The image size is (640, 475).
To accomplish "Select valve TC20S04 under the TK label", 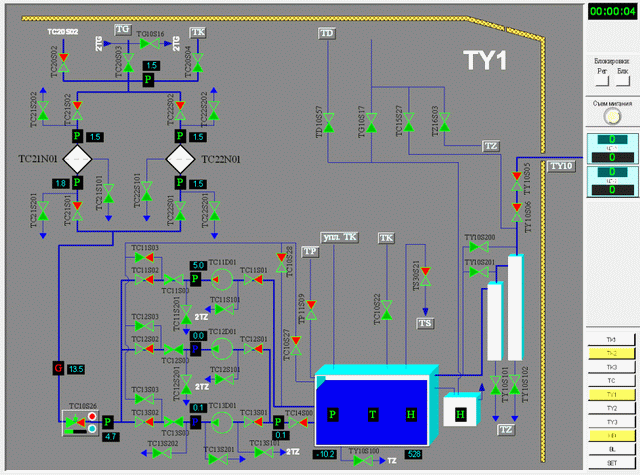I will point(198,63).
